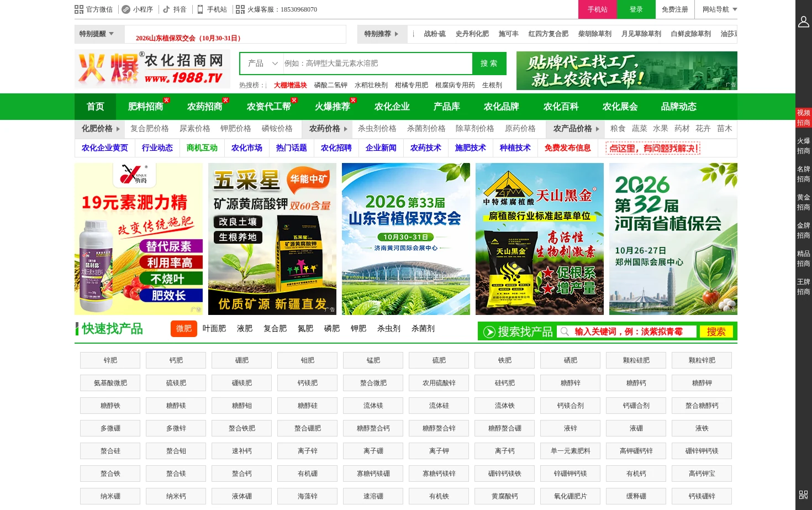Click the 火爆招商 sidebar item
The height and width of the screenshot is (510, 812).
tap(804, 146)
